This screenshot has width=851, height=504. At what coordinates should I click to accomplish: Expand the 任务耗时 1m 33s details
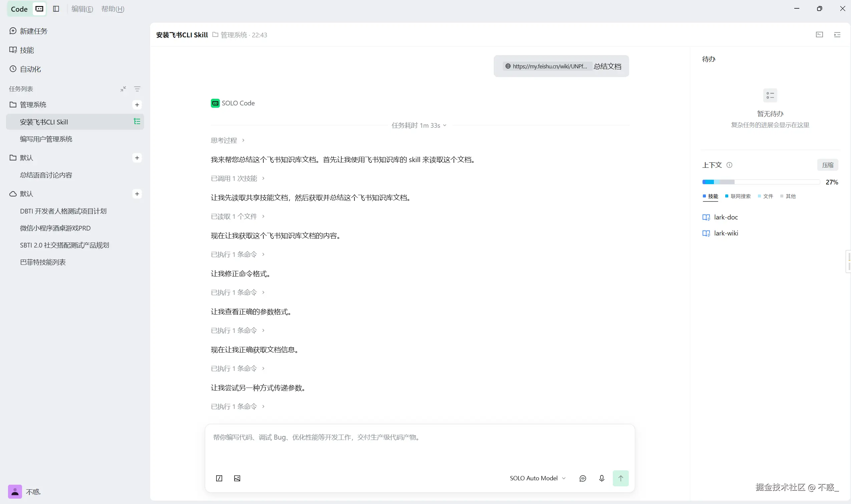coord(419,125)
